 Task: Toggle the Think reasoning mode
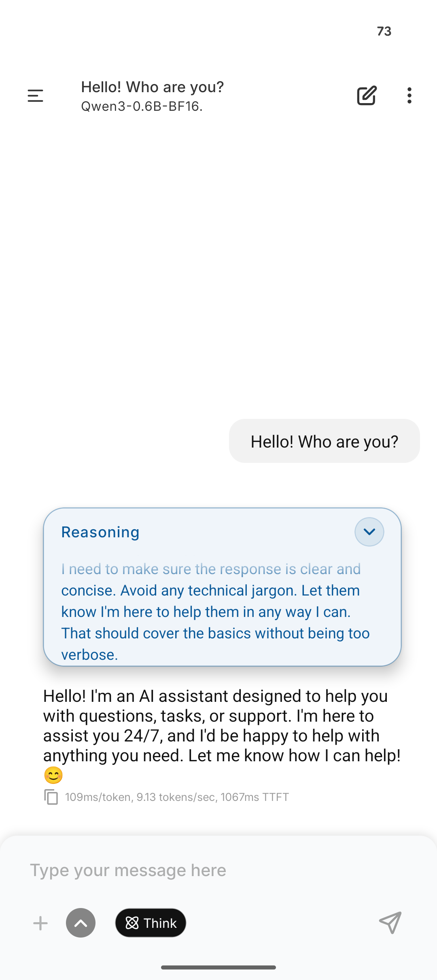click(151, 923)
